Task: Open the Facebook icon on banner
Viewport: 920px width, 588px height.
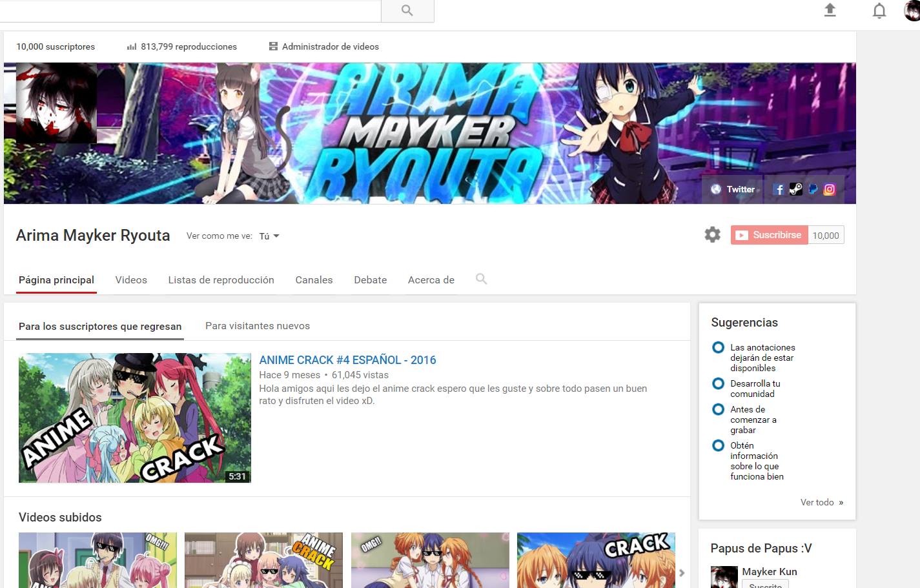Action: pos(779,189)
